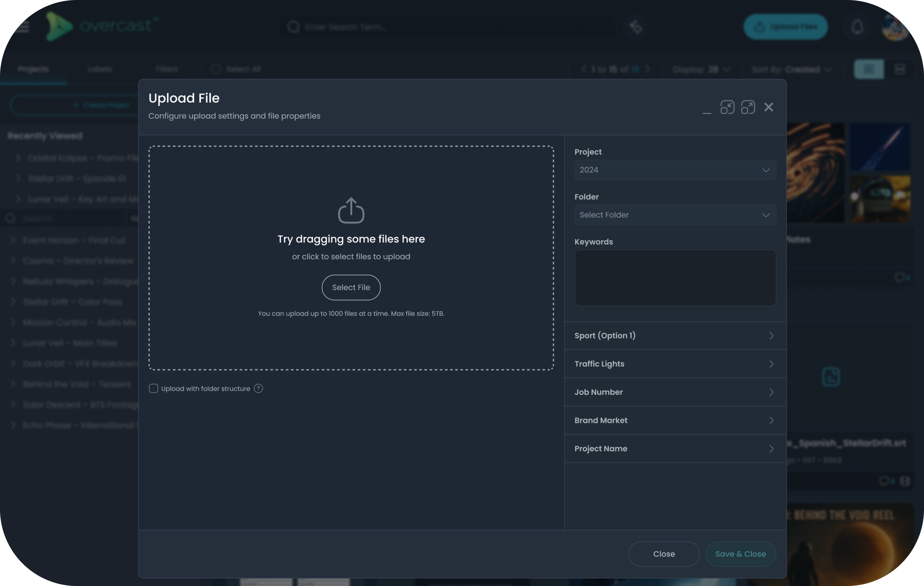The height and width of the screenshot is (586, 924).
Task: Expand dialog using the enlarge arrow icon
Action: coord(748,107)
